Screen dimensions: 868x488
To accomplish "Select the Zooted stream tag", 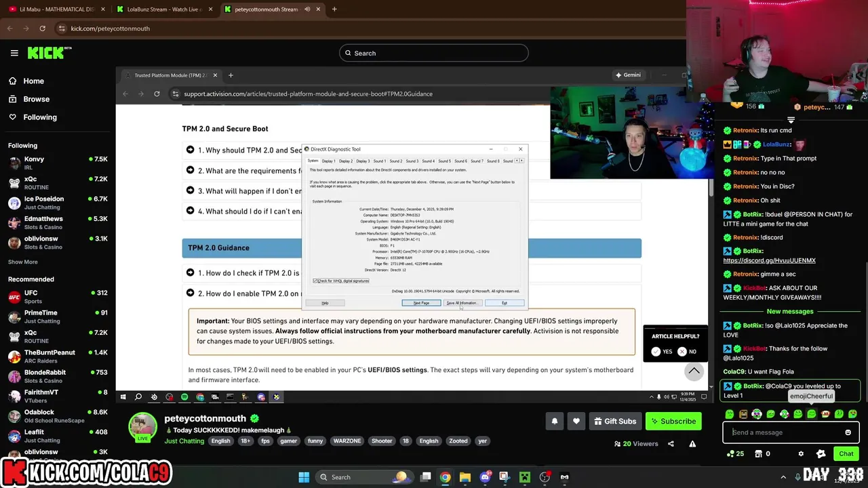I will coord(458,441).
